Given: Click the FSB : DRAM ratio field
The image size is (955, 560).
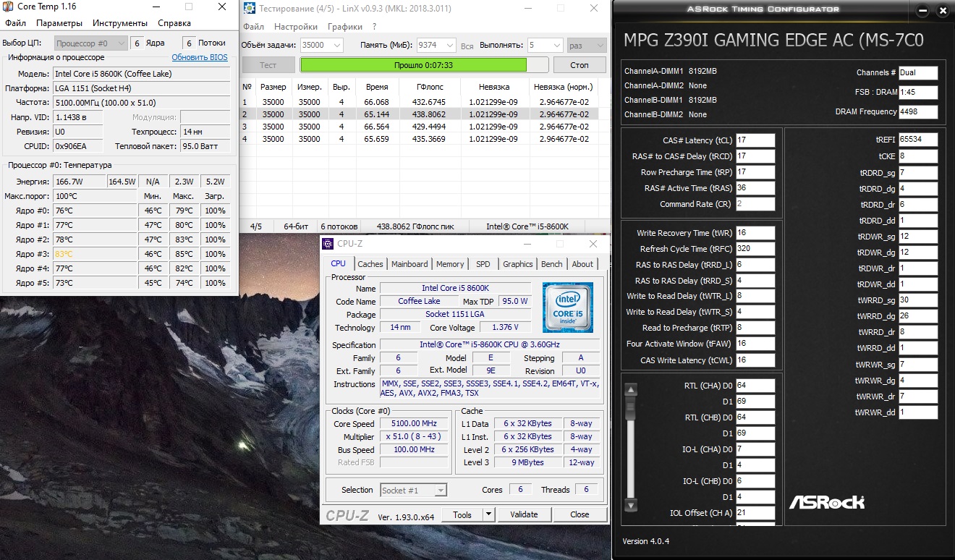Looking at the screenshot, I should (x=918, y=93).
